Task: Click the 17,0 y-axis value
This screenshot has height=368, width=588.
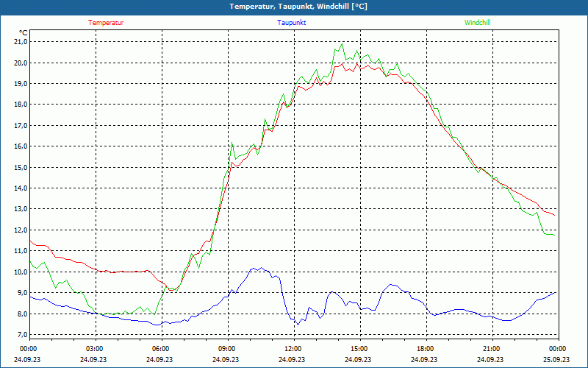Action: pyautogui.click(x=21, y=125)
